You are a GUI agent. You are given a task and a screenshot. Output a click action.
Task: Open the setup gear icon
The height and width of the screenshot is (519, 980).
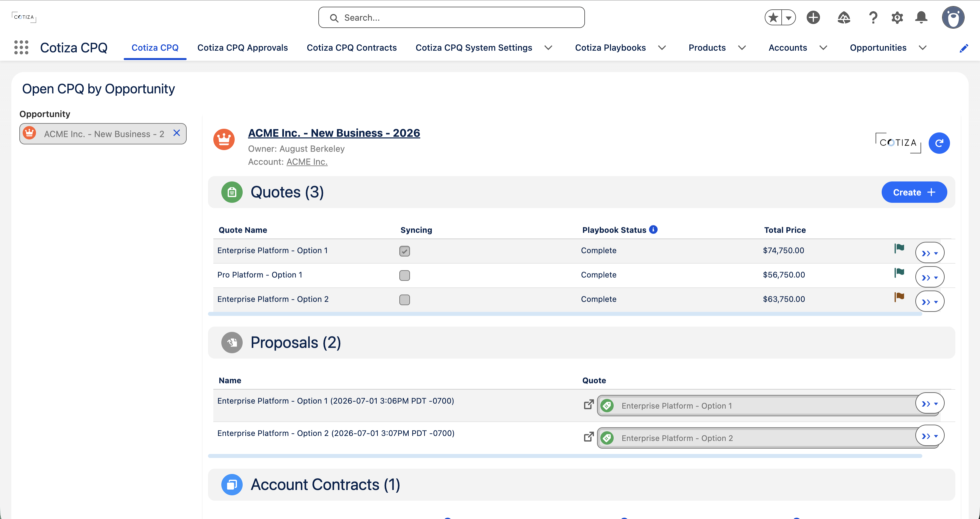[897, 18]
